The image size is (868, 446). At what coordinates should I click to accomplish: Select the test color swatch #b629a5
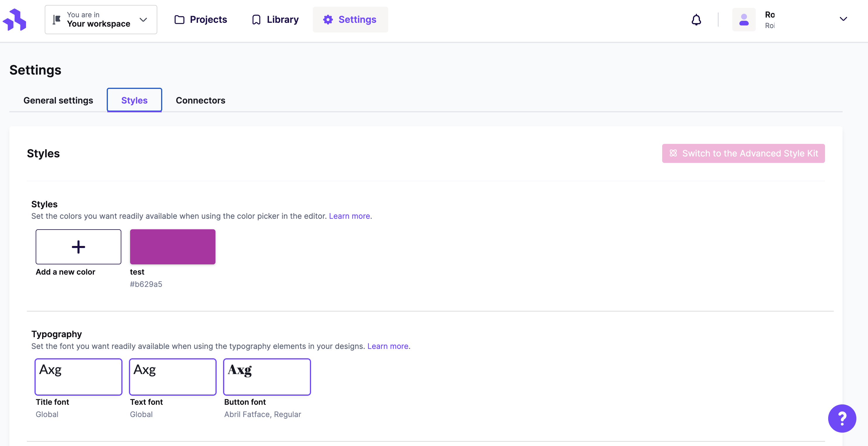click(x=172, y=247)
